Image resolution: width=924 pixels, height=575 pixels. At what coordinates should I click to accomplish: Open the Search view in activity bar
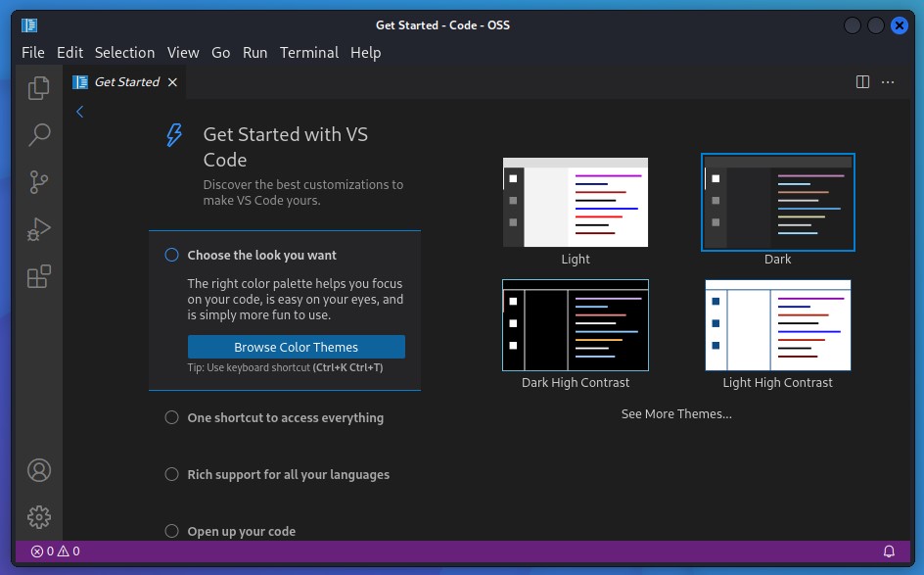pyautogui.click(x=39, y=135)
